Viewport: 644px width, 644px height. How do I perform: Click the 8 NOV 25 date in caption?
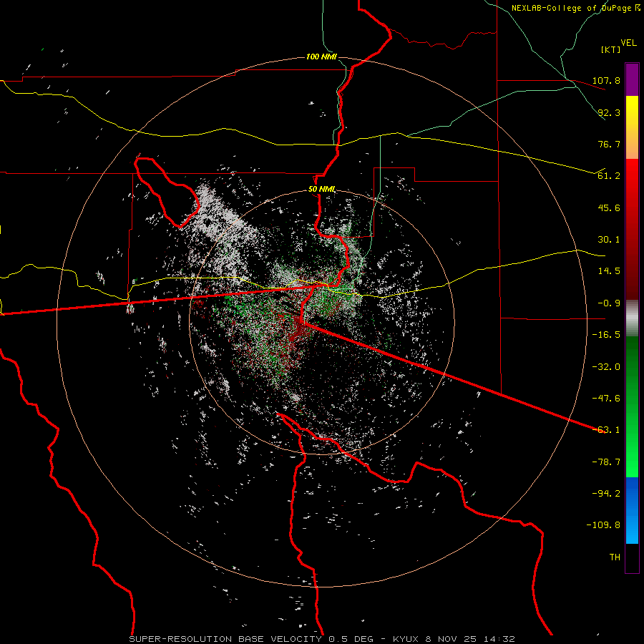(451, 639)
